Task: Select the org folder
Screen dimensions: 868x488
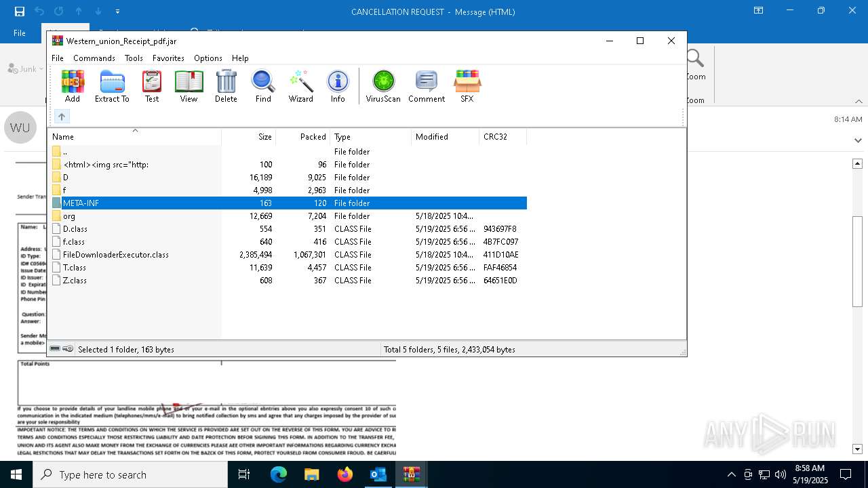Action: pyautogui.click(x=288, y=216)
